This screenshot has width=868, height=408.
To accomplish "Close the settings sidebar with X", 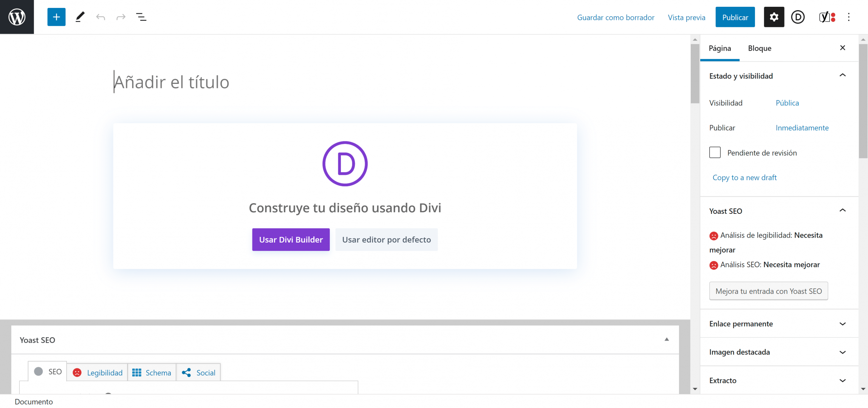I will click(x=842, y=48).
